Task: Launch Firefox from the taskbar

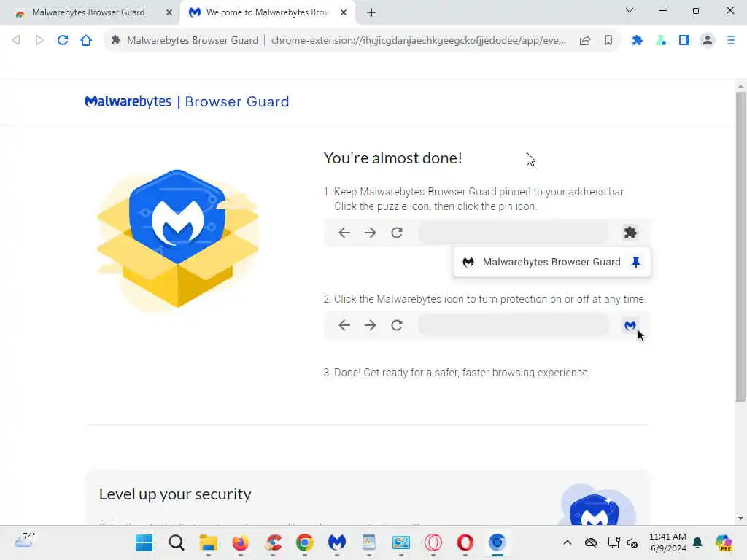Action: coord(240,542)
